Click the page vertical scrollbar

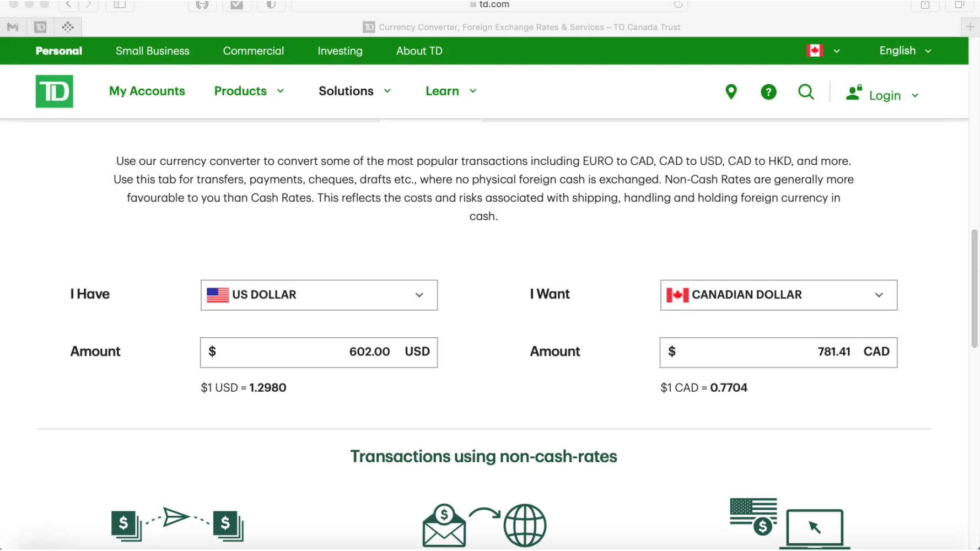pos(974,289)
